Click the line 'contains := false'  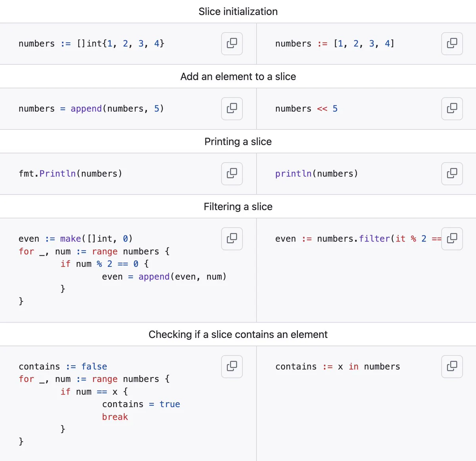(63, 366)
